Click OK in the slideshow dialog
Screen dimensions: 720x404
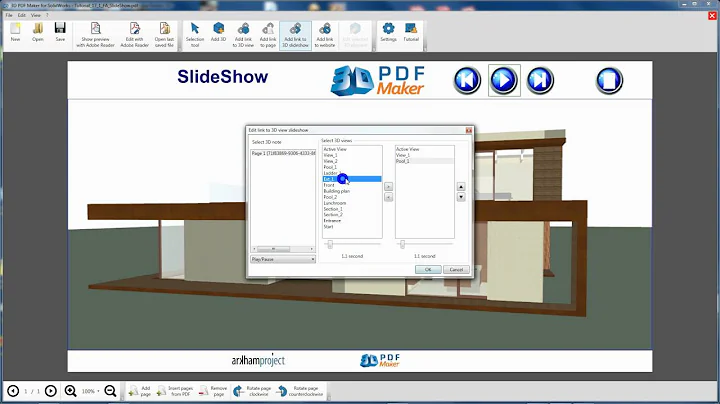pos(428,269)
